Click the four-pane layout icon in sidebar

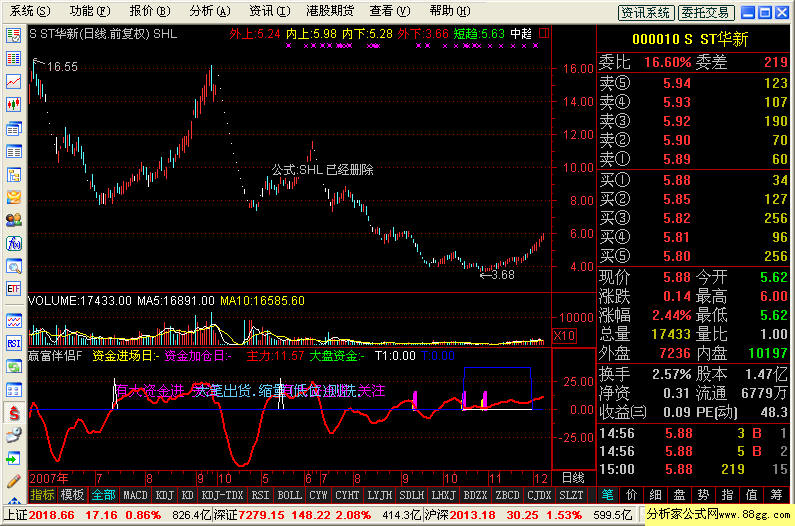point(13,390)
